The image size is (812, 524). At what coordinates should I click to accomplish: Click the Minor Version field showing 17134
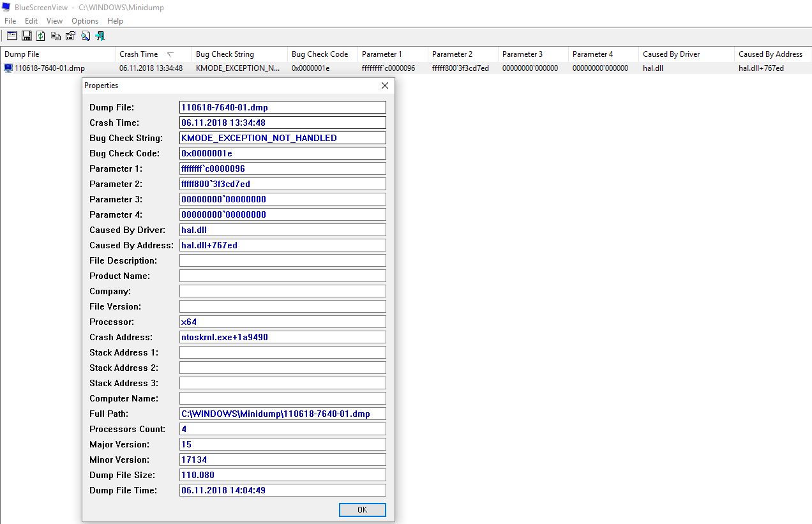(283, 460)
